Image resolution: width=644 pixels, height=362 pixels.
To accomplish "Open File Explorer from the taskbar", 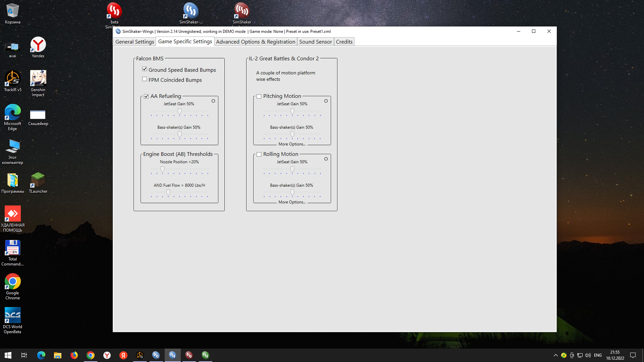I will tap(58, 355).
